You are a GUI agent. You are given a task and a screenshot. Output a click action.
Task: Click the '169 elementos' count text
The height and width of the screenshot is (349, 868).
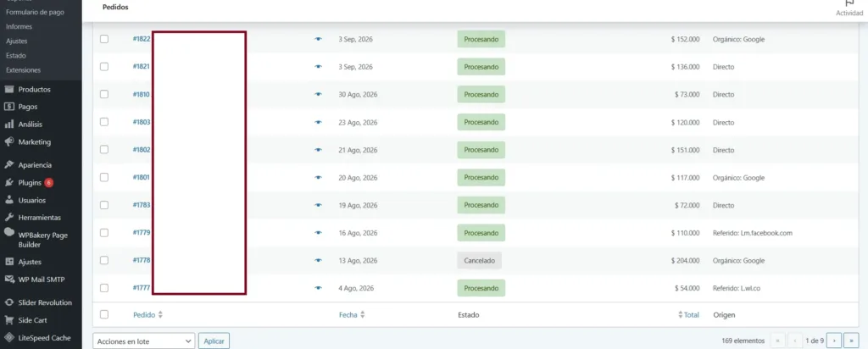tap(743, 341)
